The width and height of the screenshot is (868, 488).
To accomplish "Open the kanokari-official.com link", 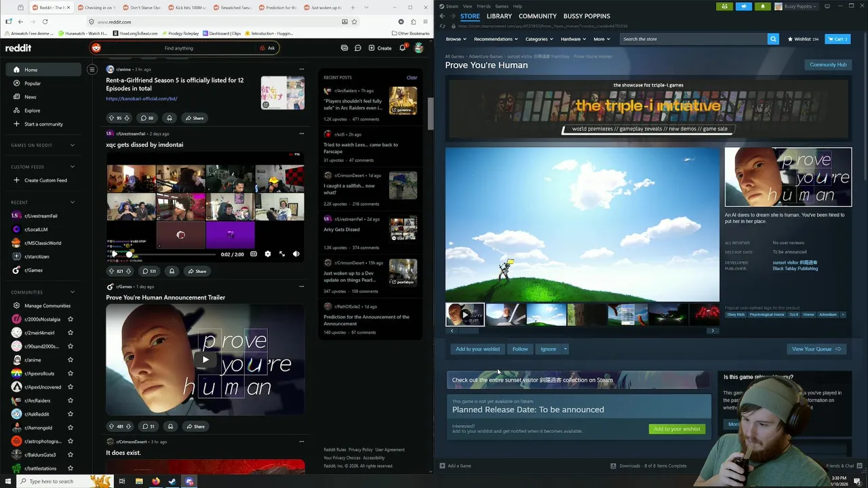I will [142, 98].
